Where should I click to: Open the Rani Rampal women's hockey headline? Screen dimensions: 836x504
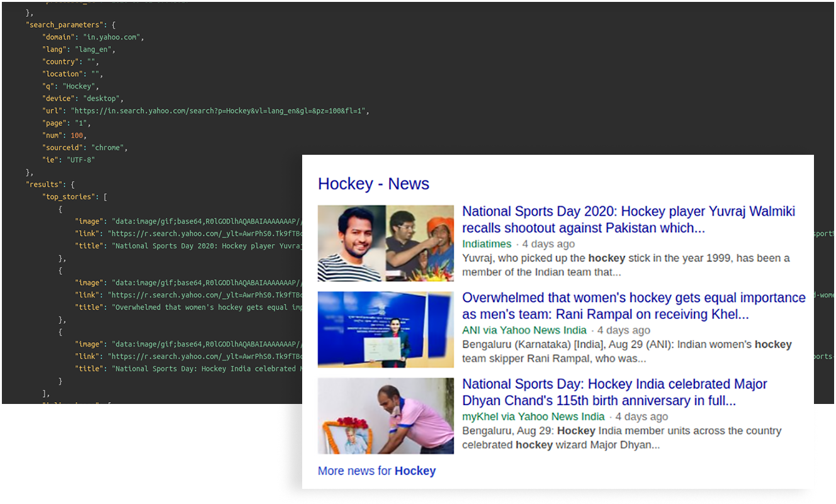pyautogui.click(x=634, y=306)
